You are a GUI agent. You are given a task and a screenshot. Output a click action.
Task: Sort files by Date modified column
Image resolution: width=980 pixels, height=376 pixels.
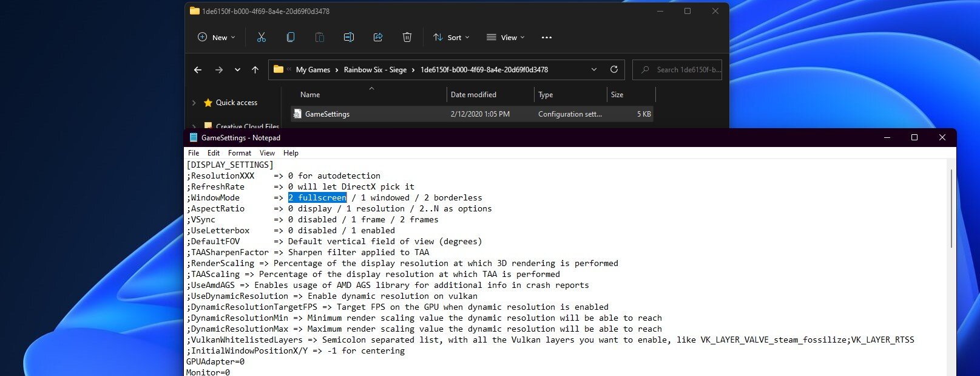(x=473, y=95)
